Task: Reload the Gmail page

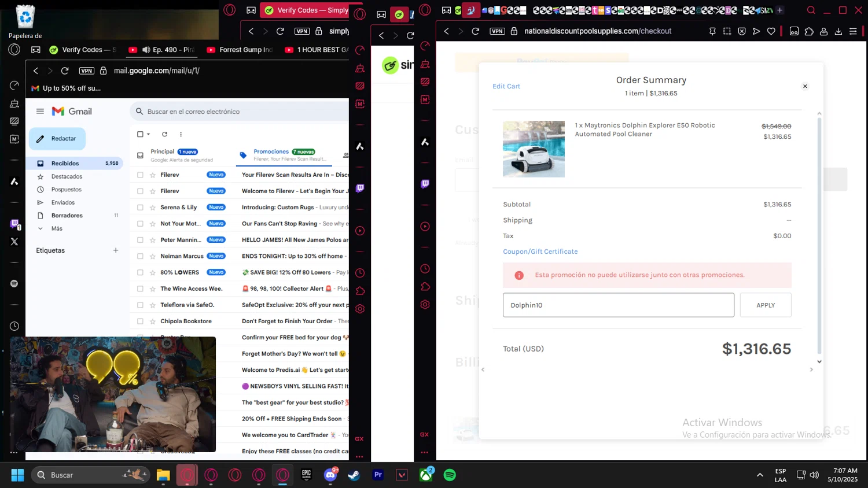Action: click(x=65, y=71)
